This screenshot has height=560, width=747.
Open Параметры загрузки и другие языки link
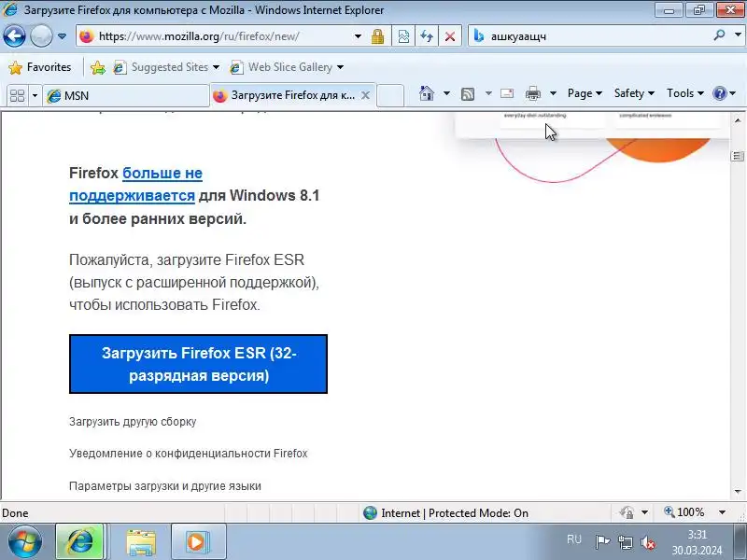point(165,486)
